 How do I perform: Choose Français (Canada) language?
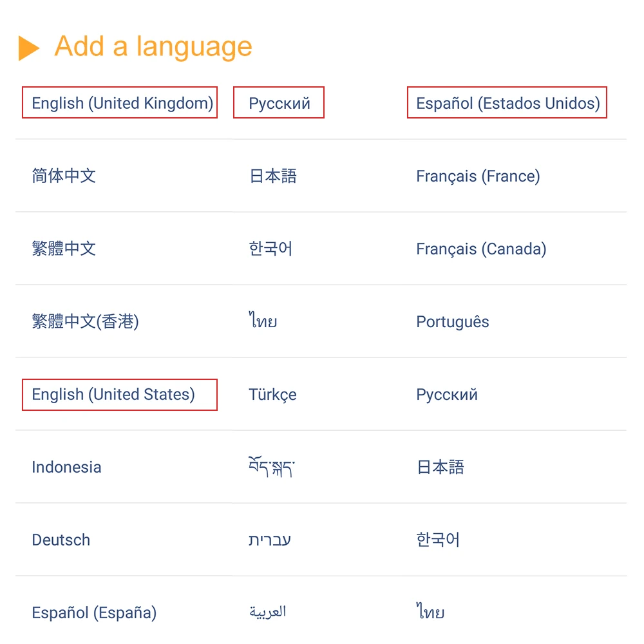[x=481, y=249]
